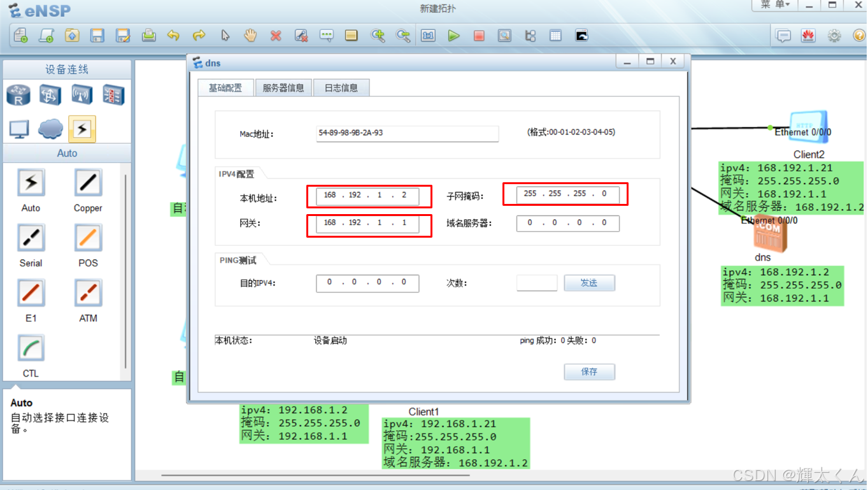Collapse the 设备连线 panel

pyautogui.click(x=67, y=69)
